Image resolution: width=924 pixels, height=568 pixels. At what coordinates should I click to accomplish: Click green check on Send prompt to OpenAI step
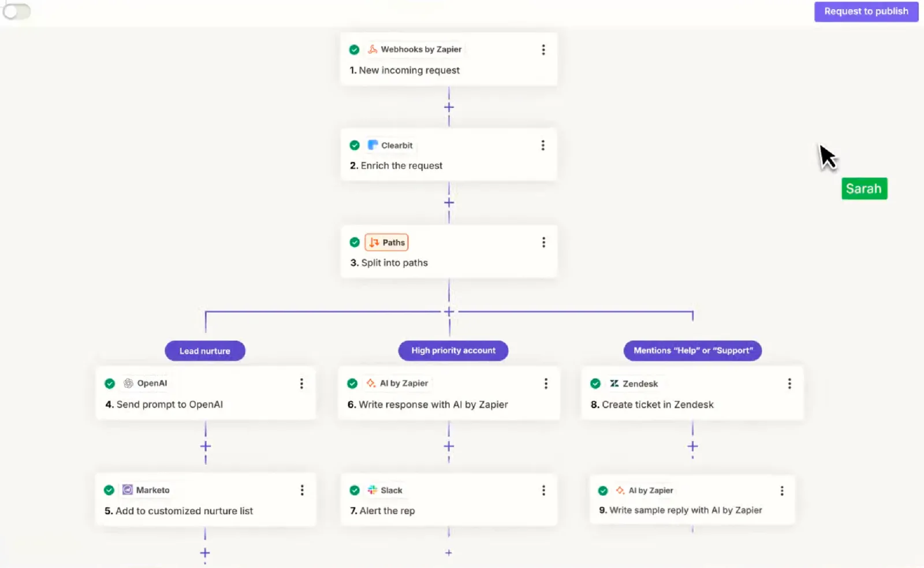(x=109, y=383)
